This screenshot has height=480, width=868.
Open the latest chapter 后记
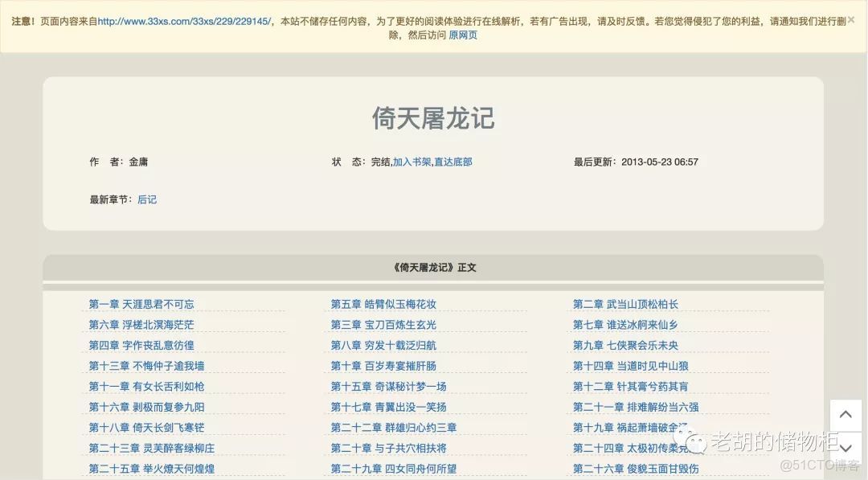(x=147, y=199)
